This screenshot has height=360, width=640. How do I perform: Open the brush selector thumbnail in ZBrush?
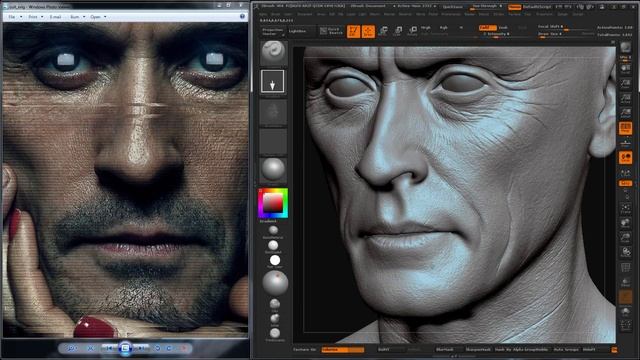click(273, 52)
